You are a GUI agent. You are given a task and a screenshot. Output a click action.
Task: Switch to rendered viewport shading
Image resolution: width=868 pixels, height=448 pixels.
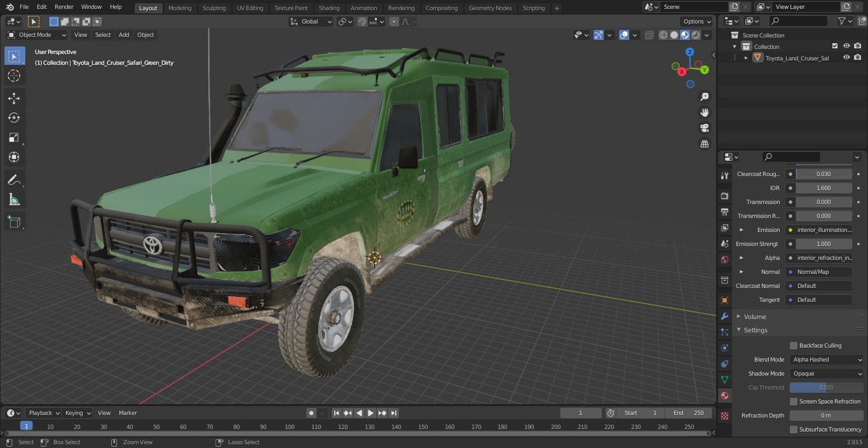click(x=696, y=35)
